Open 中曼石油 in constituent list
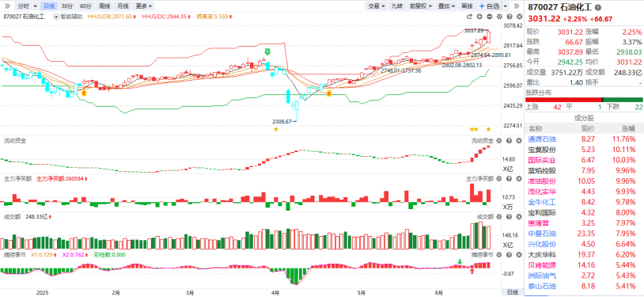Image resolution: width=644 pixels, height=297 pixels. coord(542,234)
